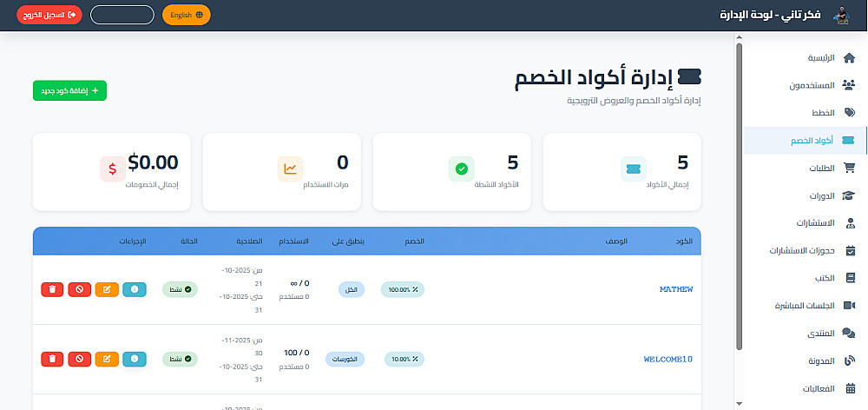Click the book icon beside الكتب

[851, 278]
